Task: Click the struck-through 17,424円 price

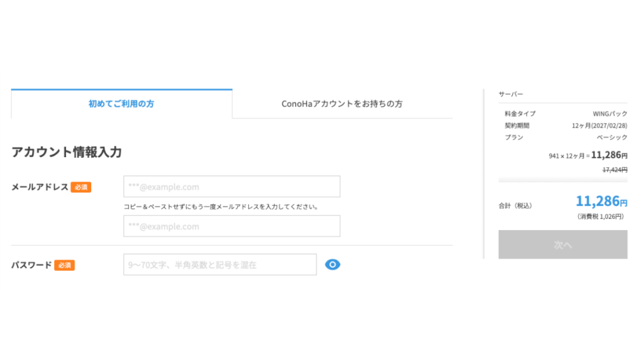Action: (614, 170)
